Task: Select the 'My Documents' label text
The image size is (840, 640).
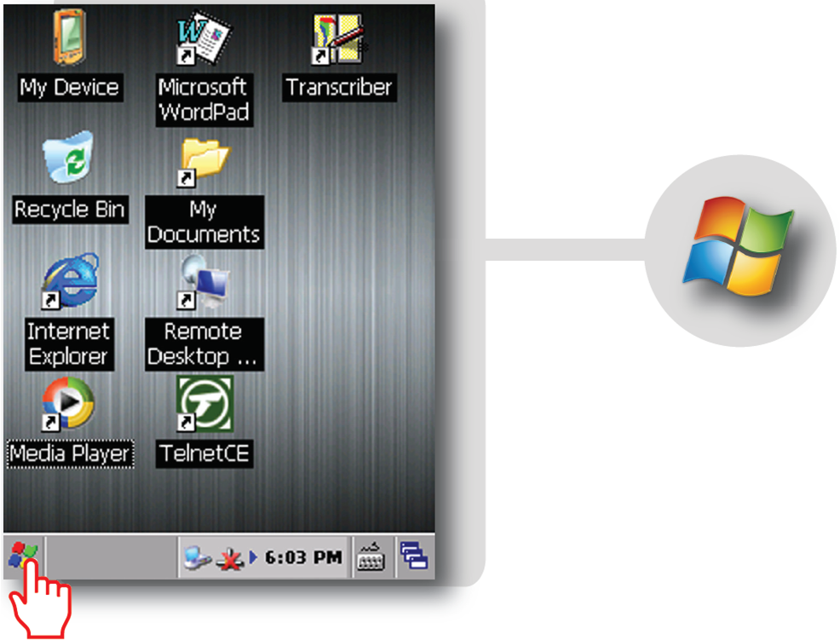Action: [204, 222]
